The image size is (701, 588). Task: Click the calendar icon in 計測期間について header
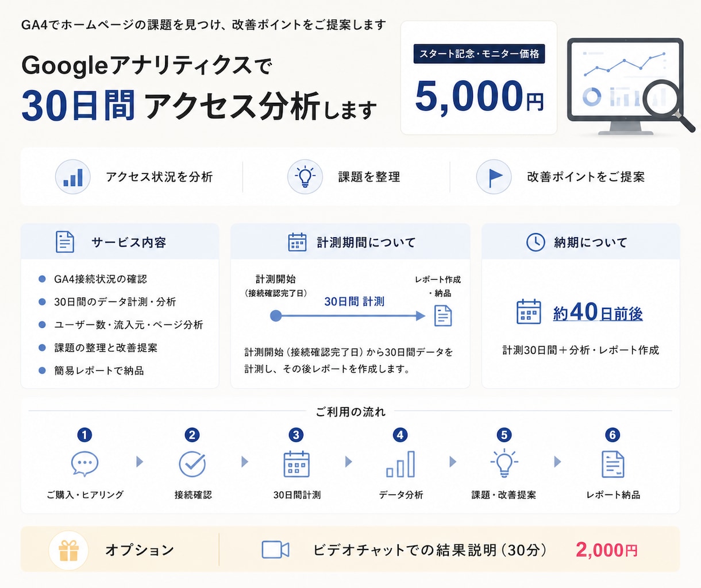pos(297,242)
